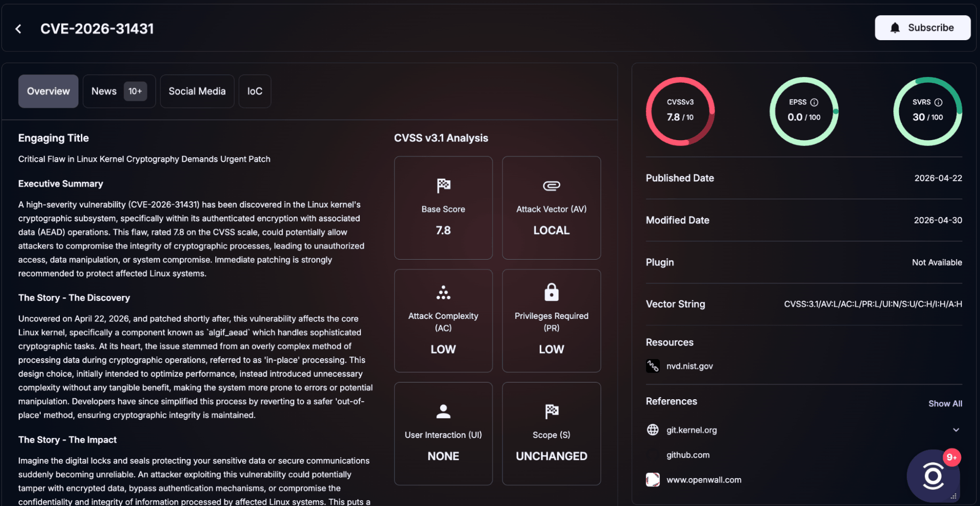Viewport: 980px width, 506px height.
Task: Open the News tab
Action: pos(119,91)
